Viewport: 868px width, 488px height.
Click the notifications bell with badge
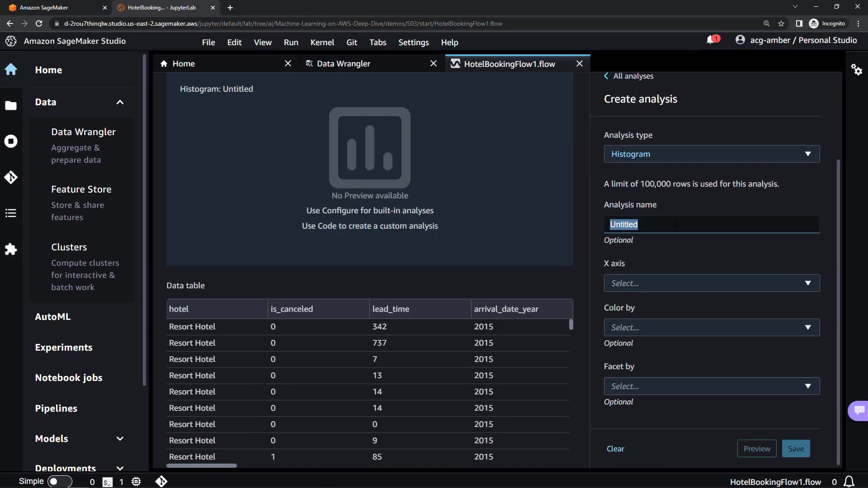(x=712, y=40)
